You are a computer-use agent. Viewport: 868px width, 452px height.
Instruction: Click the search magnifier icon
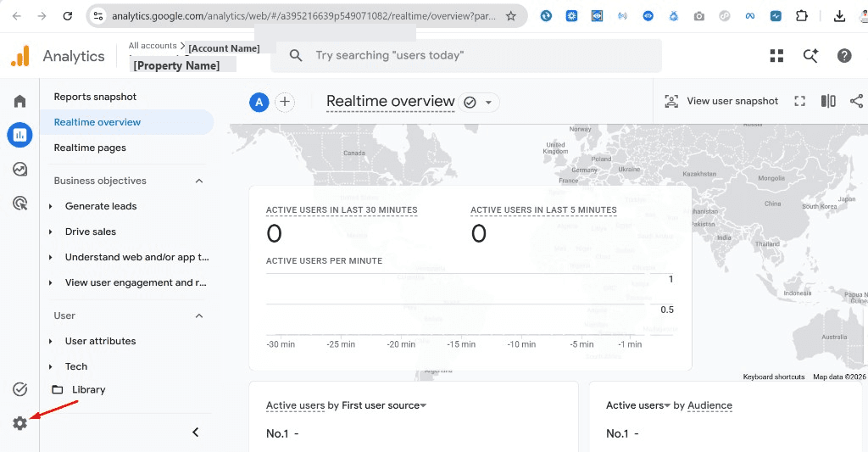pyautogui.click(x=296, y=55)
